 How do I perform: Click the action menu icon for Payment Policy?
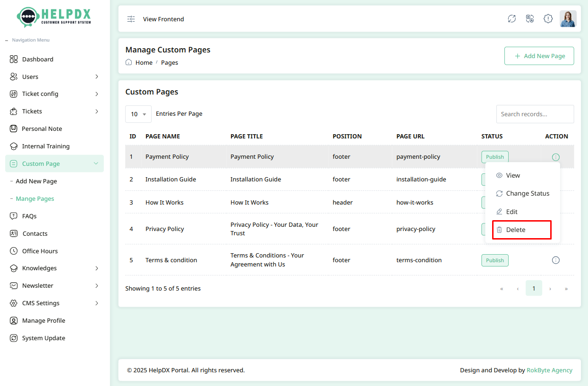(x=556, y=157)
